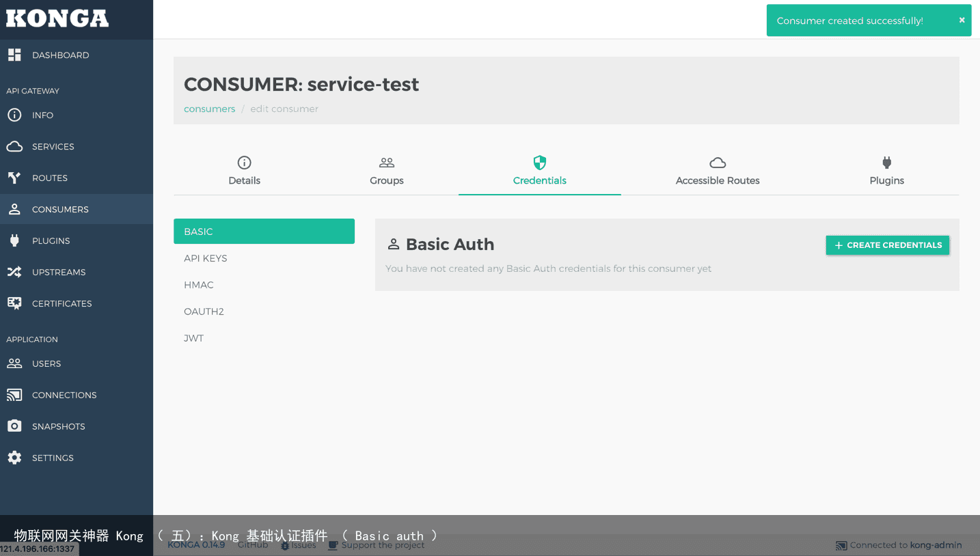Click the Plugins plug icon in tab bar
This screenshot has width=980, height=556.
click(x=887, y=163)
